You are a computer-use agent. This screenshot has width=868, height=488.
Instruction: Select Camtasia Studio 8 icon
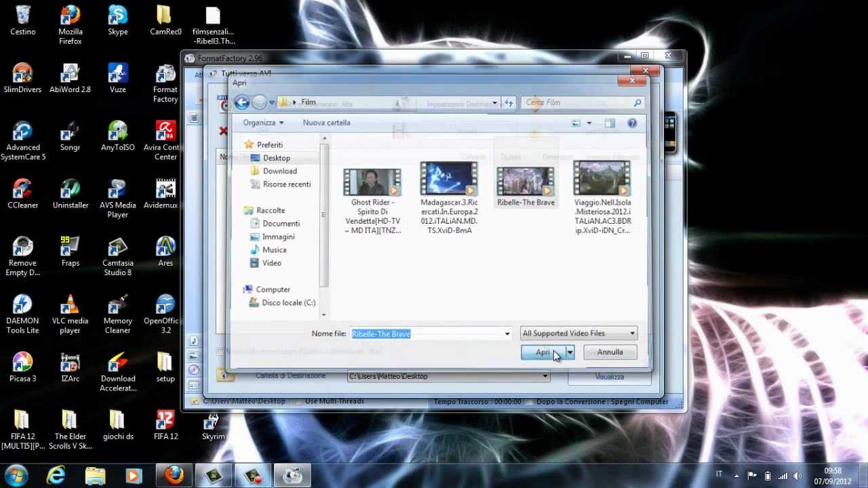tap(118, 256)
